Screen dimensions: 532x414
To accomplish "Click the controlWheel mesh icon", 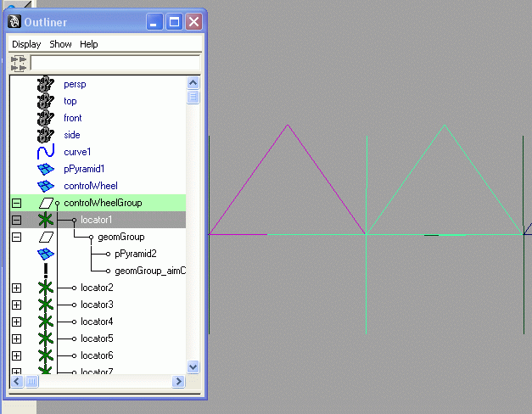I will (46, 186).
